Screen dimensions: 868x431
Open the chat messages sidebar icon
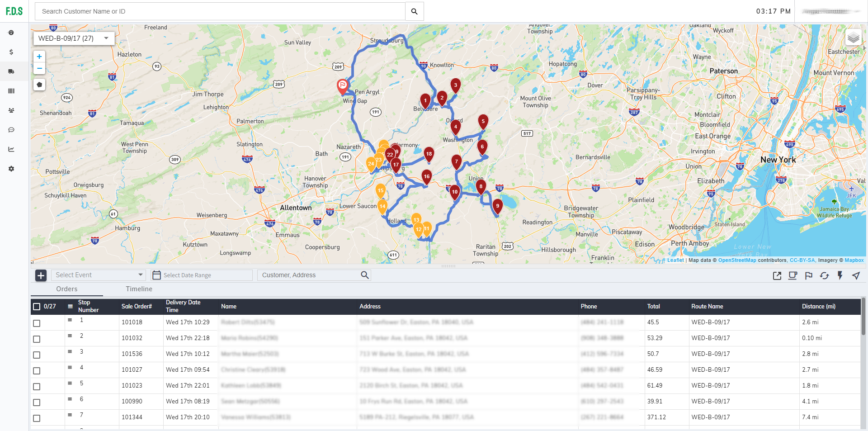point(11,130)
